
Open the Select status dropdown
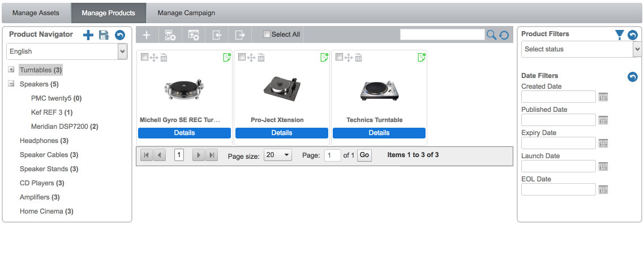pyautogui.click(x=581, y=49)
